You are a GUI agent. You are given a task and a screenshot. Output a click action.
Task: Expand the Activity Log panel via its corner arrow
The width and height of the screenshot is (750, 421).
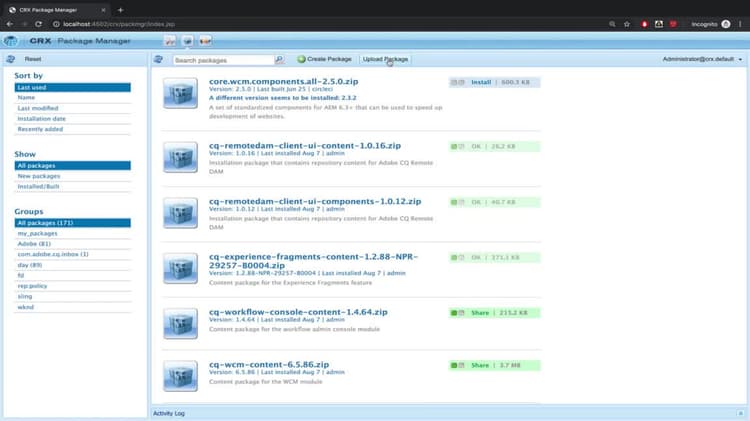(x=740, y=413)
